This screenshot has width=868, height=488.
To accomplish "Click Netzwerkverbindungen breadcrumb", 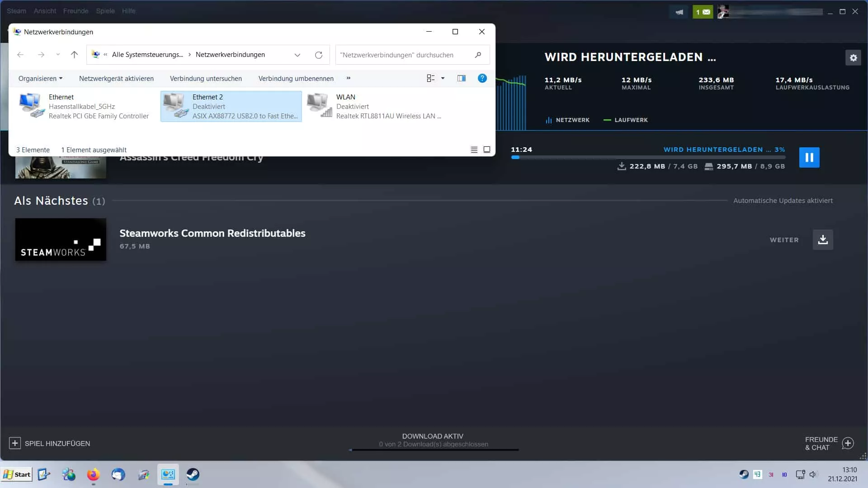I will (x=230, y=55).
